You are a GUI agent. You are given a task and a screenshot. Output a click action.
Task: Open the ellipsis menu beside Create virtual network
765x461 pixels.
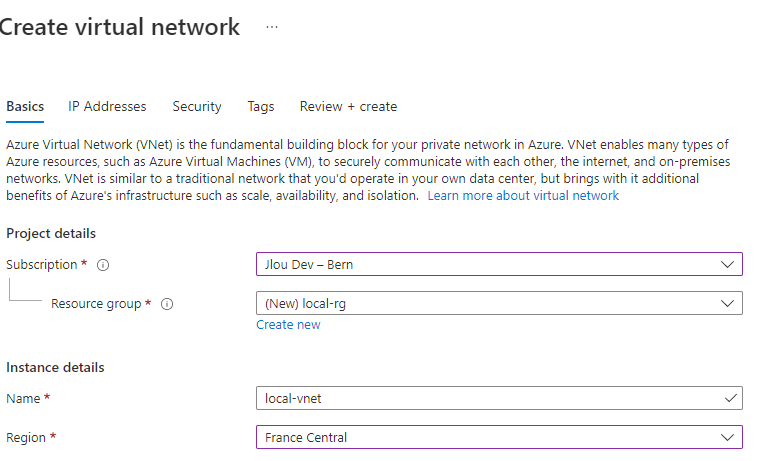(x=272, y=27)
